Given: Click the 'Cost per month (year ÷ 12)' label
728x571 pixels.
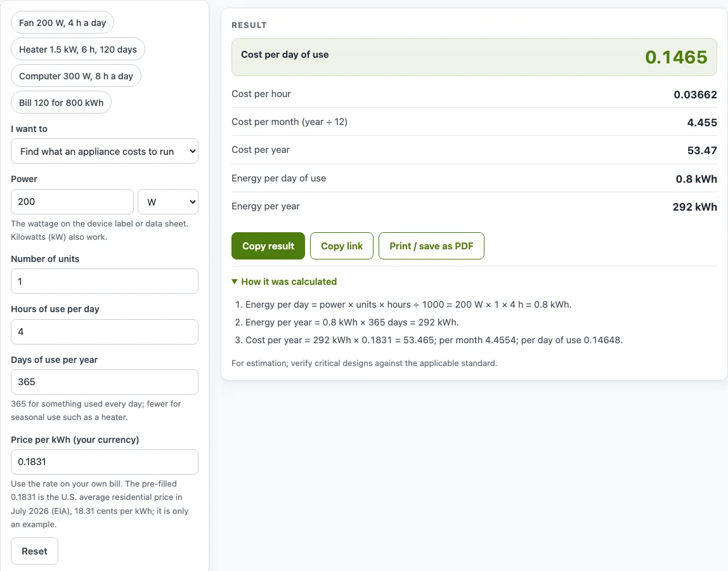Looking at the screenshot, I should 289,122.
